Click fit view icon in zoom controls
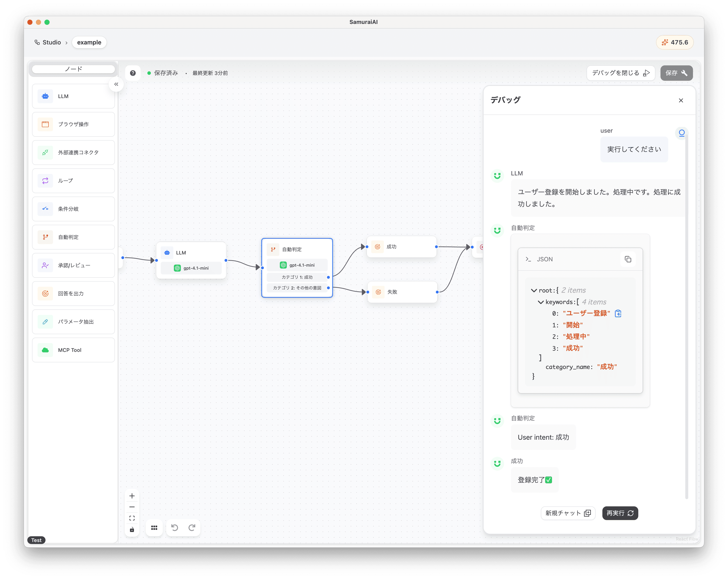The height and width of the screenshot is (579, 728). tap(132, 518)
